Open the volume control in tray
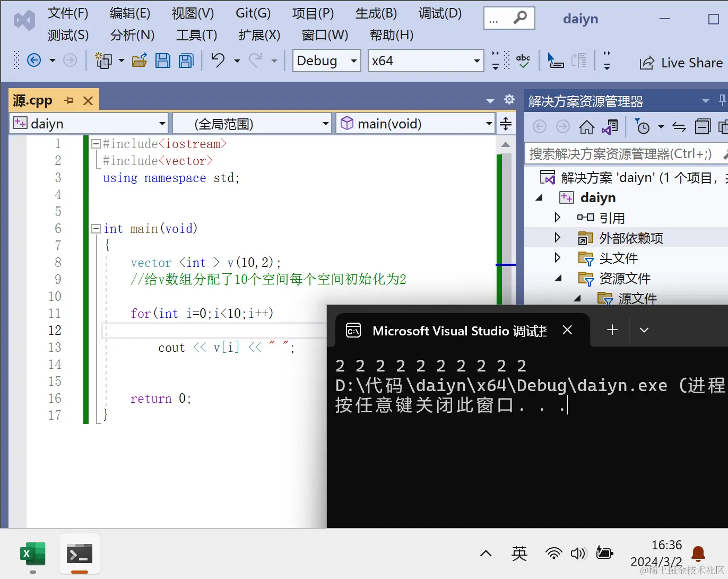Viewport: 728px width, 579px height. tap(578, 554)
